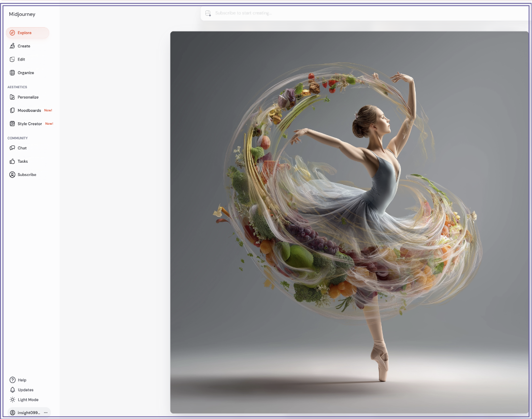View Updates notifications
The height and width of the screenshot is (419, 532).
tap(26, 390)
